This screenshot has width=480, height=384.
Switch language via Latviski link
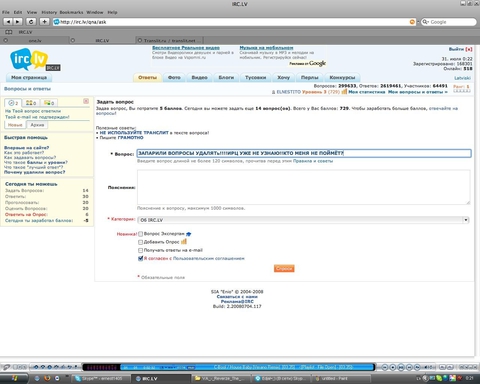[463, 78]
